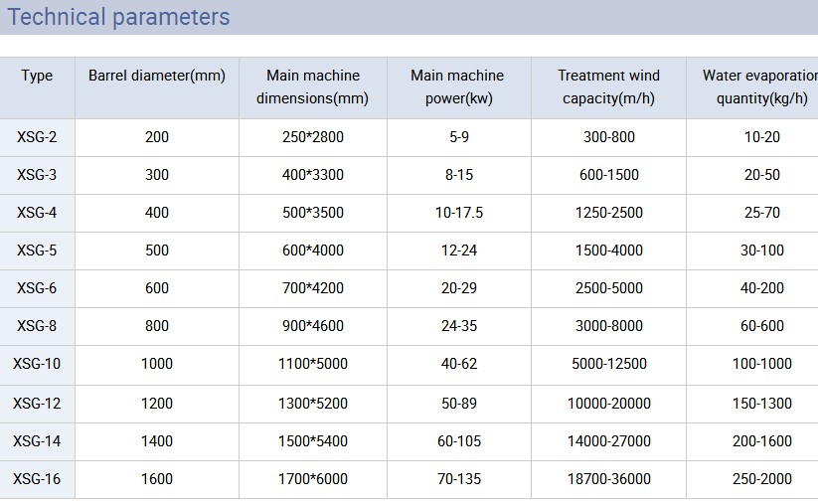Screen dimensions: 818x504
Task: Select the XSG-4 type cell
Action: tap(37, 213)
